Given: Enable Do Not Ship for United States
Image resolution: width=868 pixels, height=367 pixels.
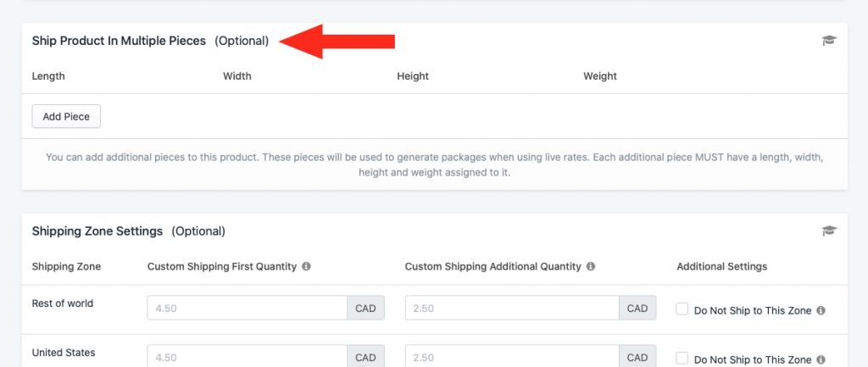Looking at the screenshot, I should point(682,359).
